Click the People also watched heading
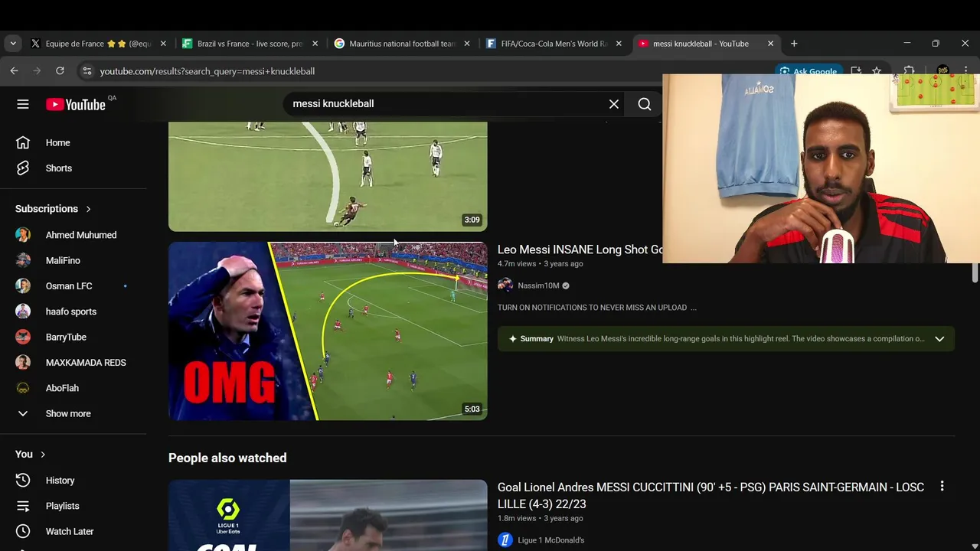 coord(227,458)
